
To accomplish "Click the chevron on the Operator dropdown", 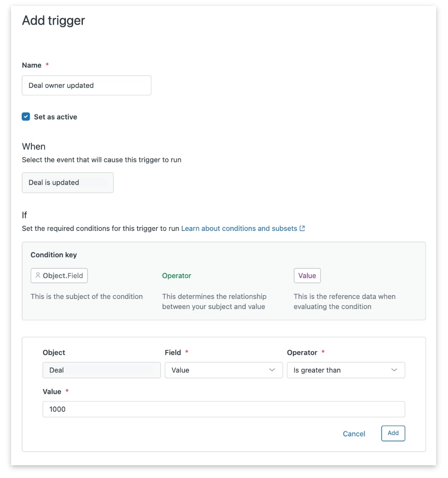I will [394, 370].
